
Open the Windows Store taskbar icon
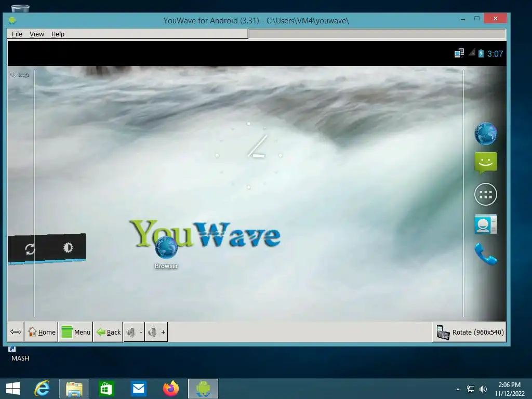click(x=106, y=389)
